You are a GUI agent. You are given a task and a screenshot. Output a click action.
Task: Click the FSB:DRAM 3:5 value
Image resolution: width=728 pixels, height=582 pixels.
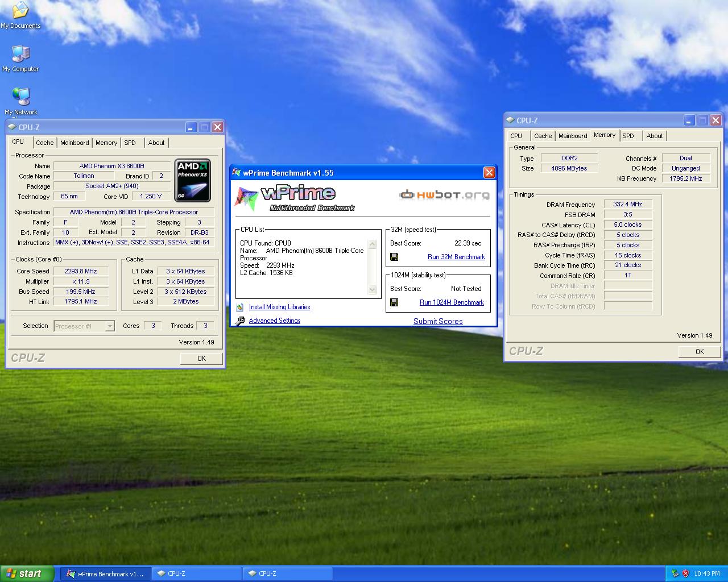pos(628,214)
